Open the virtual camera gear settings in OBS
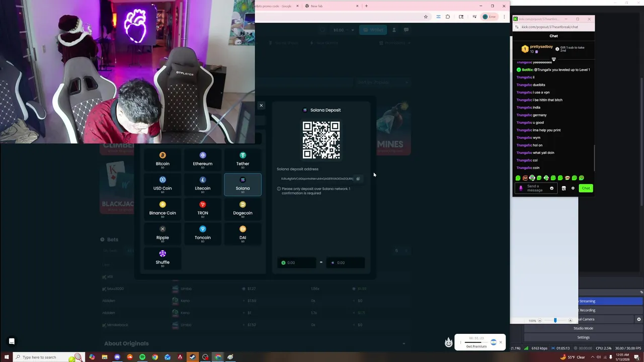This screenshot has width=644, height=362. point(639,319)
